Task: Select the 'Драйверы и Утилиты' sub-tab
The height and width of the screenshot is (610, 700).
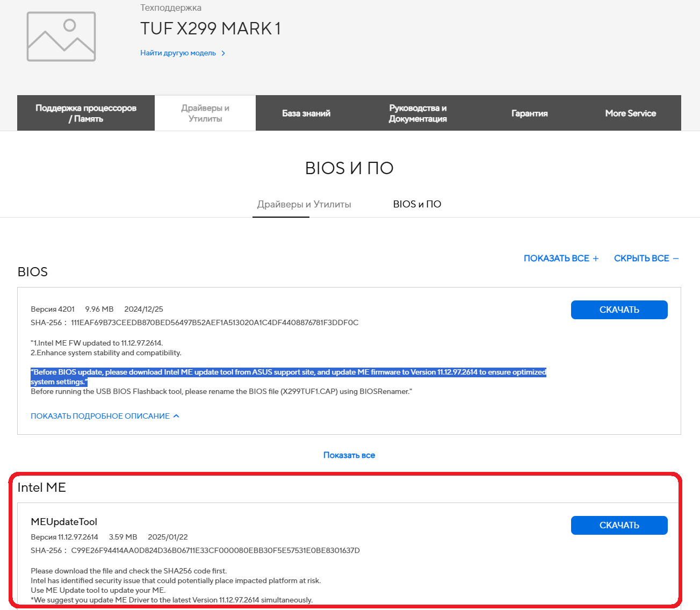Action: pyautogui.click(x=304, y=204)
